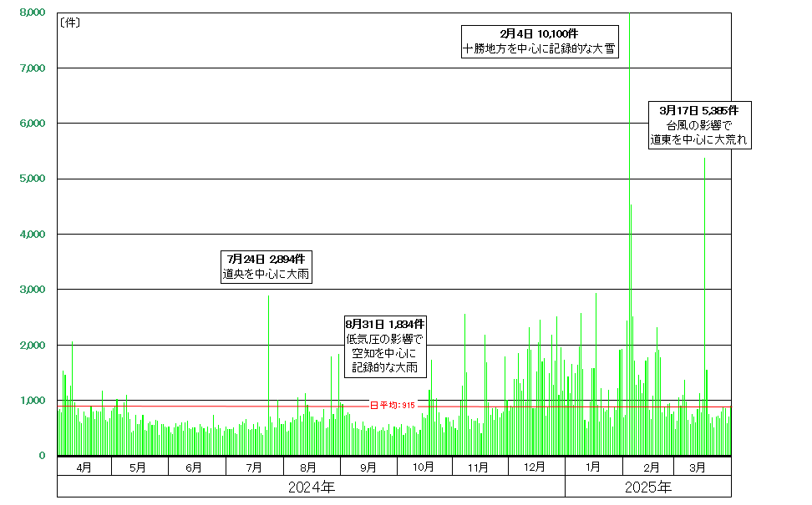Click the "3月17日 5,385件" annotation heading
This screenshot has height=505, width=812.
pos(699,111)
